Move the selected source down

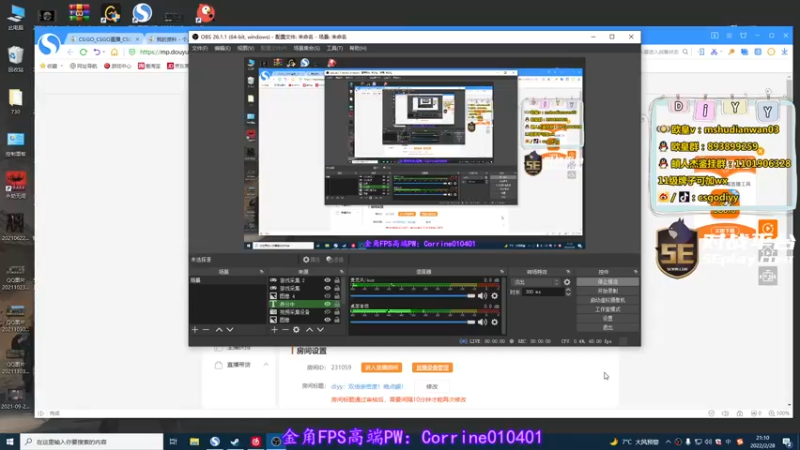[320, 330]
